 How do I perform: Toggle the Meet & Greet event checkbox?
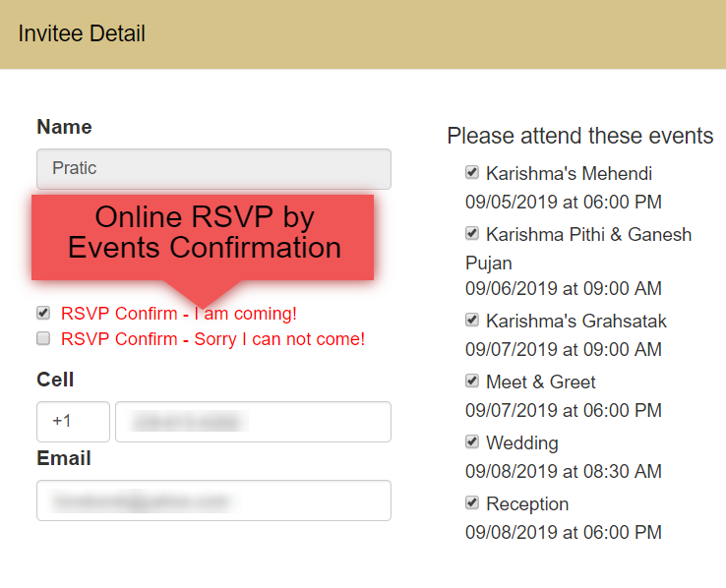pyautogui.click(x=472, y=381)
